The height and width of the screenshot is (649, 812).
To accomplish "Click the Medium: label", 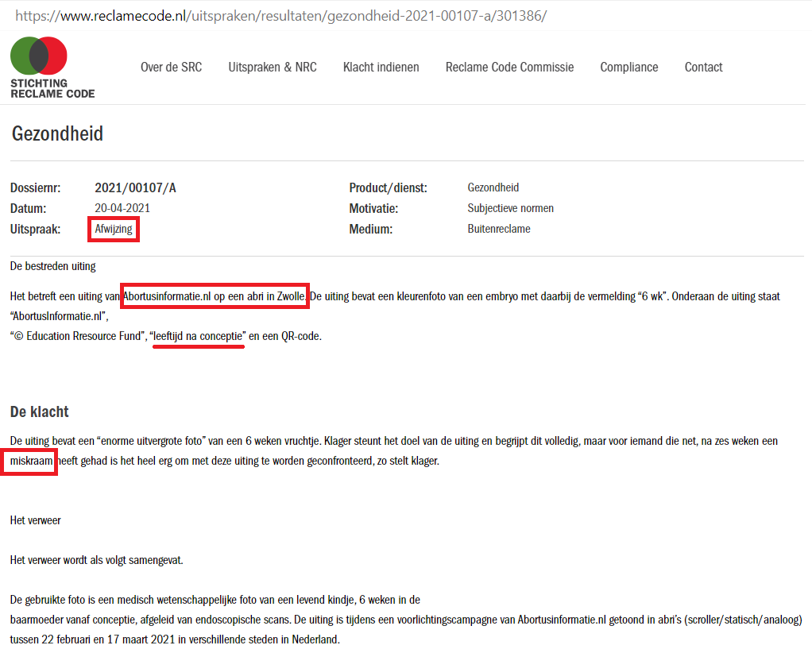I will coord(371,229).
